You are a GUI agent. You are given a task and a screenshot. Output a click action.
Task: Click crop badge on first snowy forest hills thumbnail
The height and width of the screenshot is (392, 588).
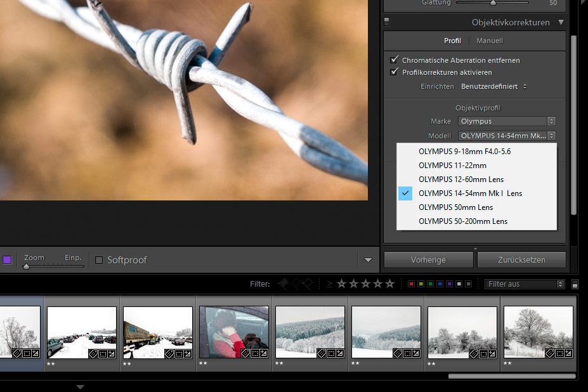pyautogui.click(x=330, y=353)
